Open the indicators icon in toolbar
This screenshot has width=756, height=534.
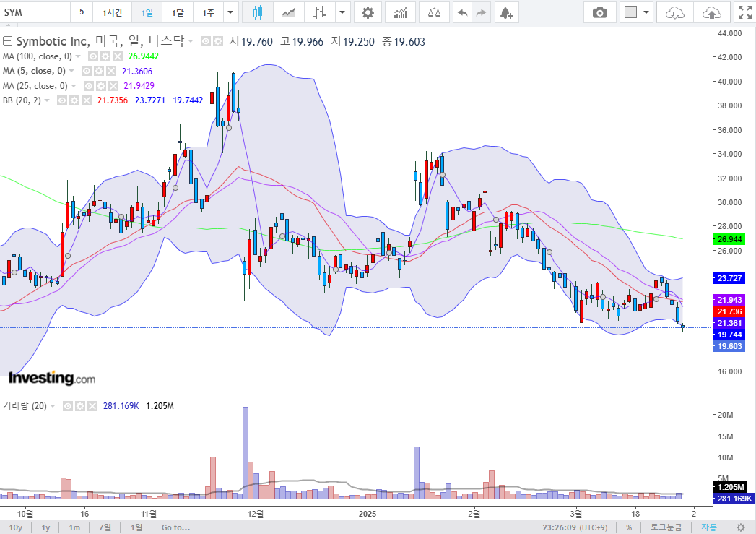point(400,12)
